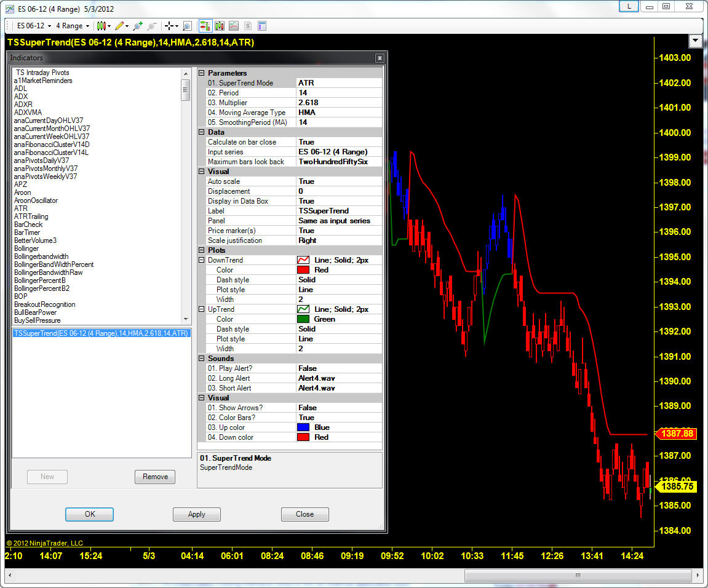
Task: Click the Long Alert value Alert4.wav
Action: tap(339, 378)
